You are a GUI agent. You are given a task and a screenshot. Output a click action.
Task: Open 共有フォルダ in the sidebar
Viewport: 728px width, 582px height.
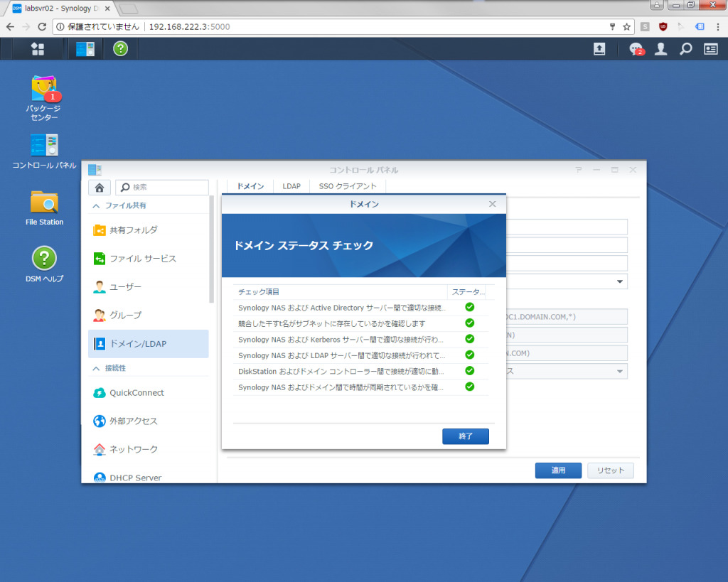pyautogui.click(x=149, y=230)
